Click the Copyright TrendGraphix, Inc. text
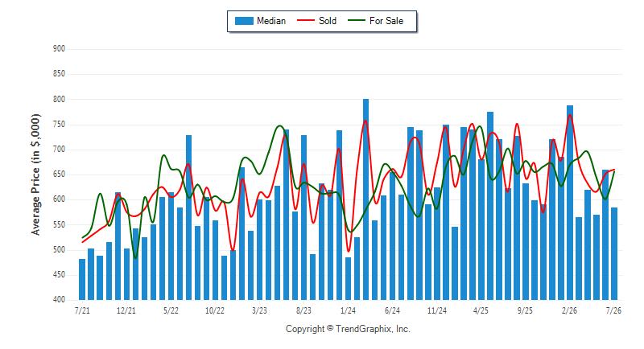 click(348, 329)
